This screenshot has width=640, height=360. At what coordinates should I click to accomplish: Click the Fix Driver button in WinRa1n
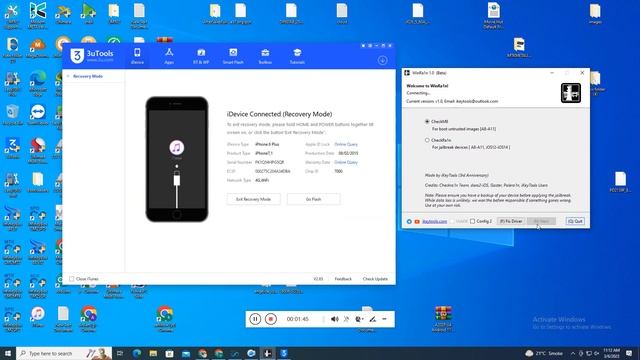[511, 221]
